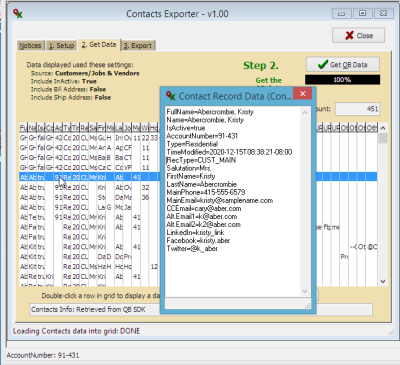Click the grid's scroll down arrow

[x=383, y=281]
